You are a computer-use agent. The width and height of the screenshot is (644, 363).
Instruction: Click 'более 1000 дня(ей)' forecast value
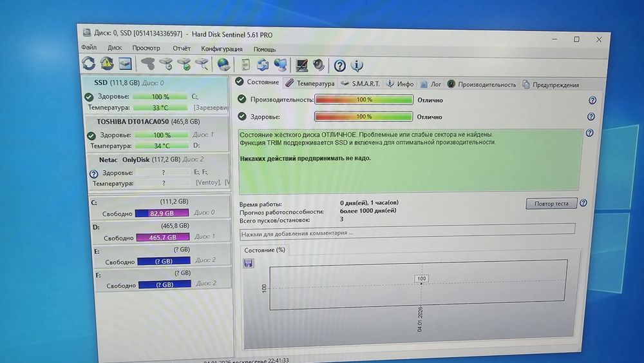[368, 211]
